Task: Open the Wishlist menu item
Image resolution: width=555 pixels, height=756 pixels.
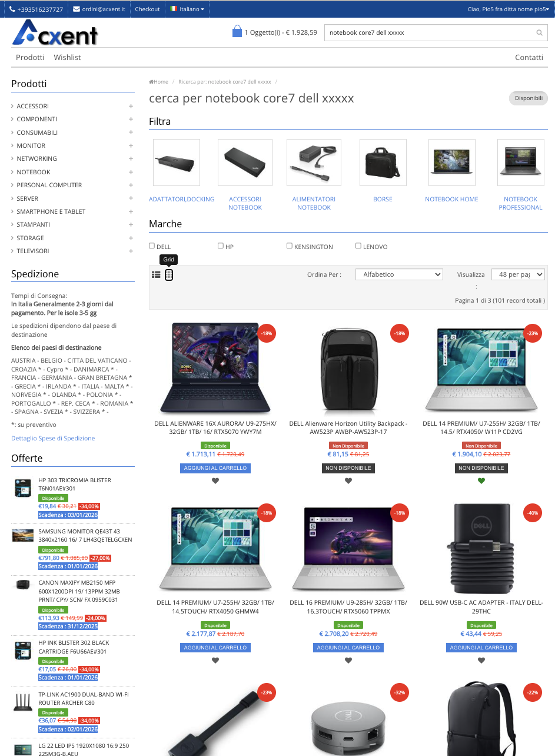Action: [67, 57]
